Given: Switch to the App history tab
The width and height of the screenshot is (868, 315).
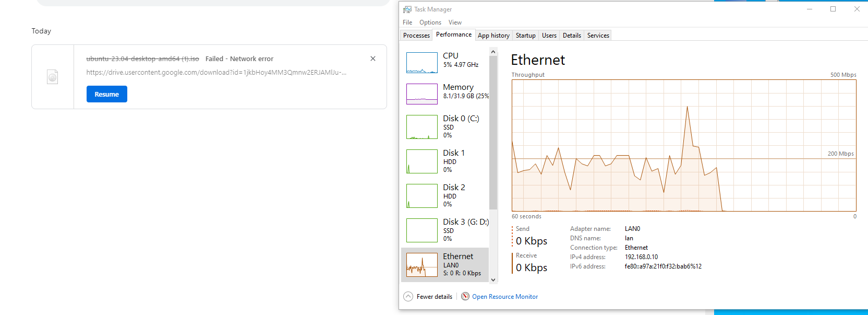Looking at the screenshot, I should 493,36.
